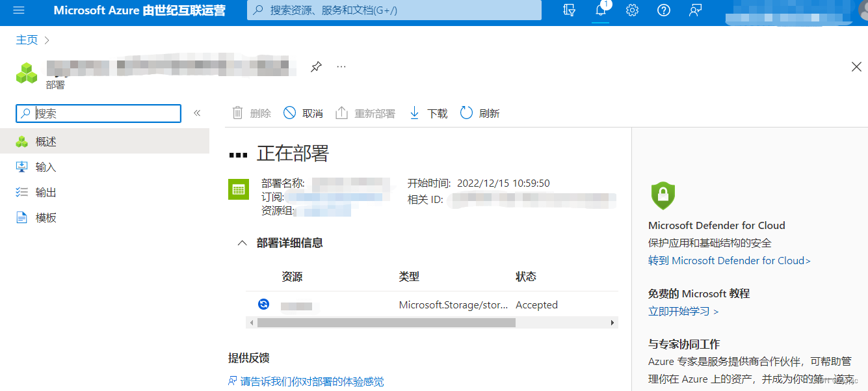Click the green deployment table icon
868x391 pixels.
pyautogui.click(x=239, y=189)
